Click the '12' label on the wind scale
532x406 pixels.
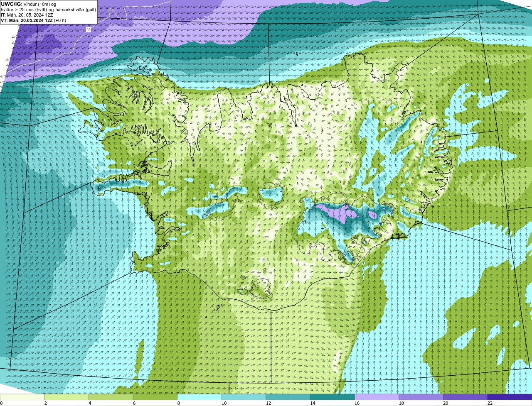[268, 403]
